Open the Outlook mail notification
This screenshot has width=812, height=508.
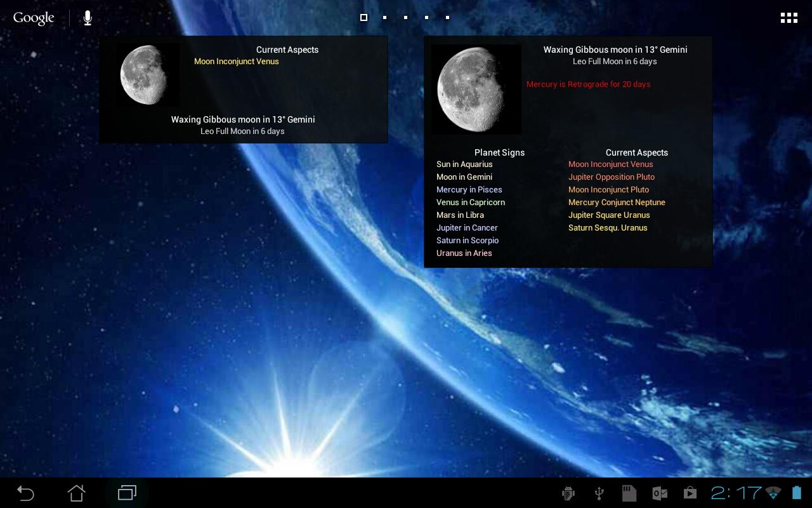pos(659,493)
